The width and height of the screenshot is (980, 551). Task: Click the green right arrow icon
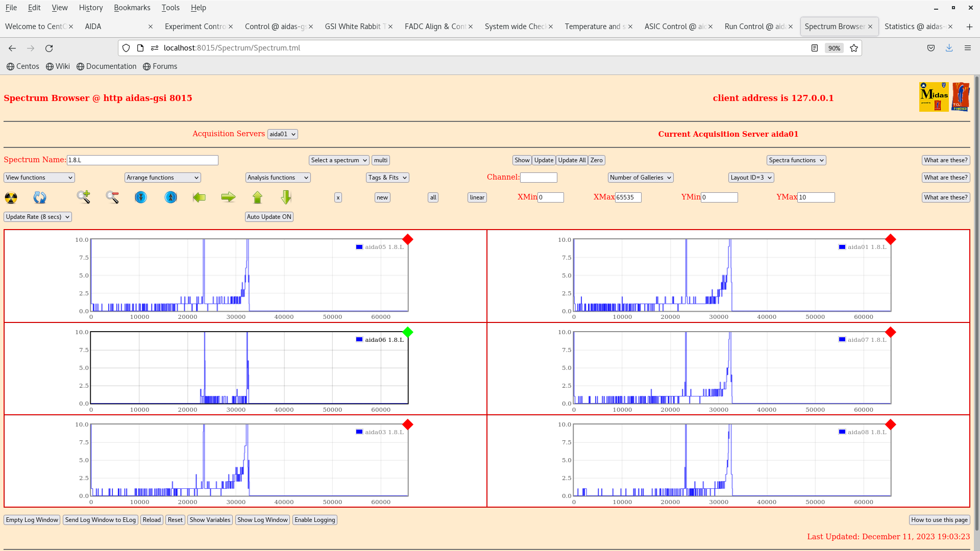click(228, 197)
